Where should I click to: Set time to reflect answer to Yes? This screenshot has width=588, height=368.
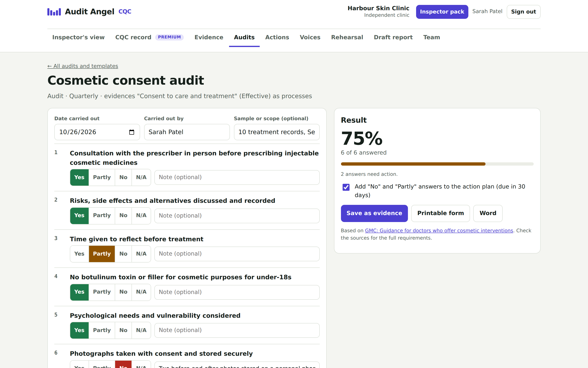tap(79, 254)
